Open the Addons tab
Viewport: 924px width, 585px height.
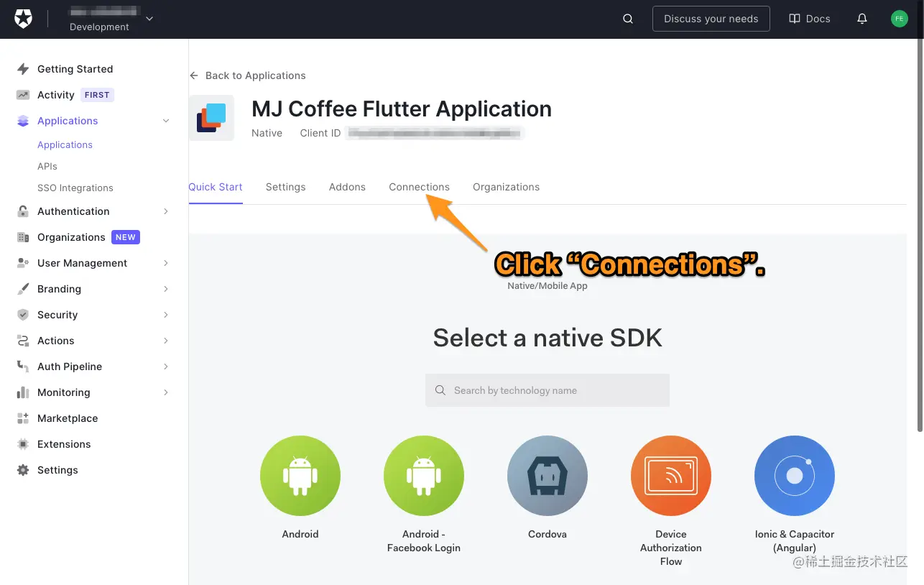347,187
